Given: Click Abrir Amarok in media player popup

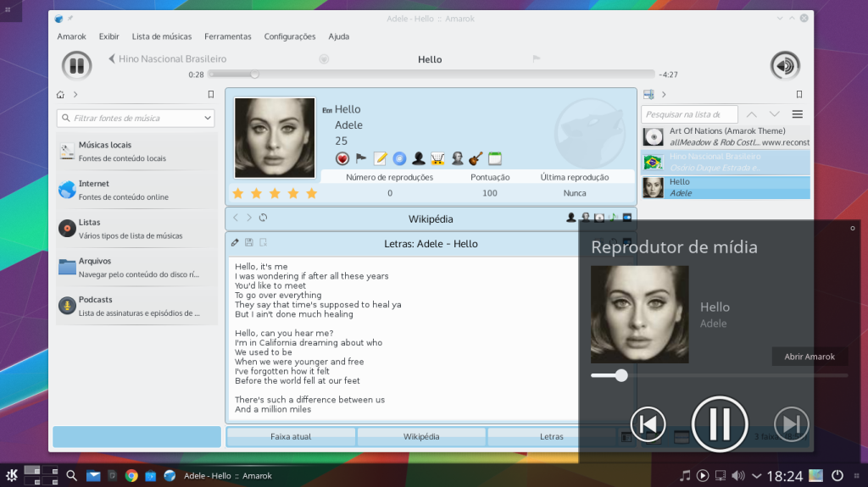Looking at the screenshot, I should coord(810,357).
